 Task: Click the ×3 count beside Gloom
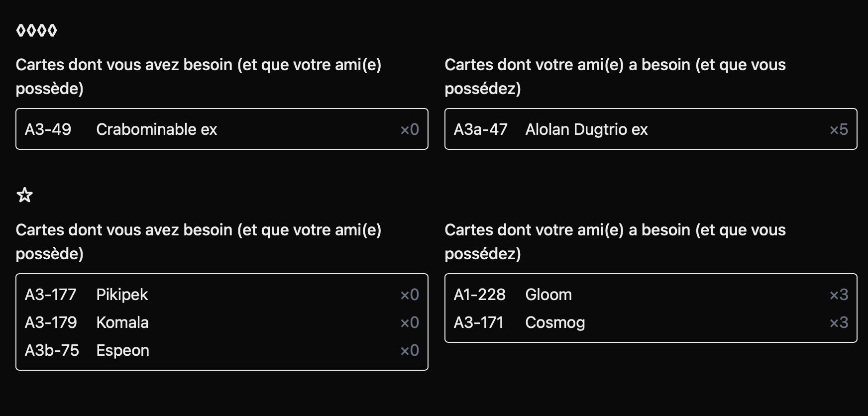pos(839,295)
